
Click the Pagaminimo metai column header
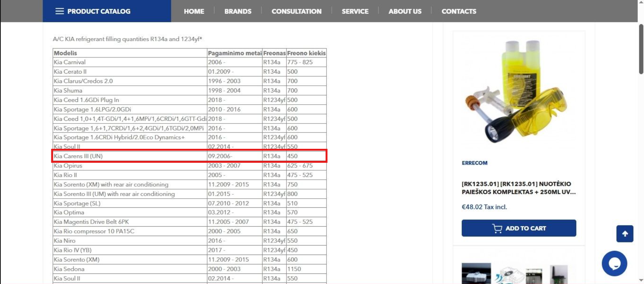(x=235, y=53)
